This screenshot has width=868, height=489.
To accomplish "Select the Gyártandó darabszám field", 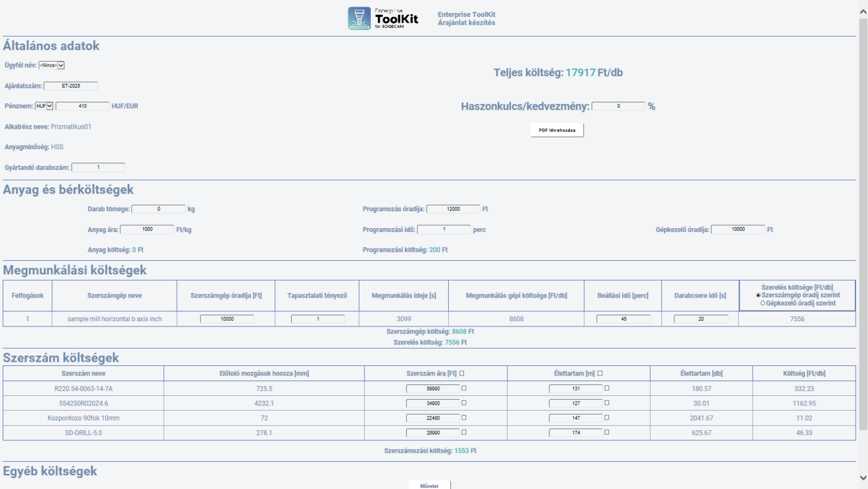I will (x=98, y=167).
